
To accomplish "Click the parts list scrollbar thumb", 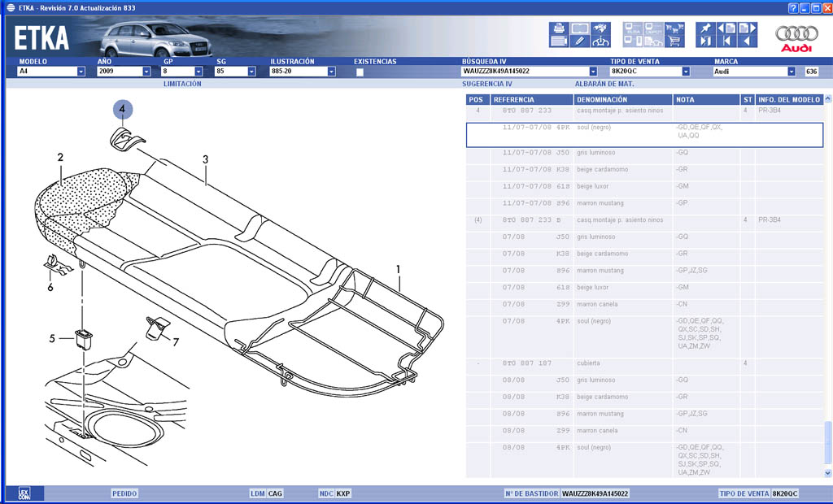I will coord(827,444).
